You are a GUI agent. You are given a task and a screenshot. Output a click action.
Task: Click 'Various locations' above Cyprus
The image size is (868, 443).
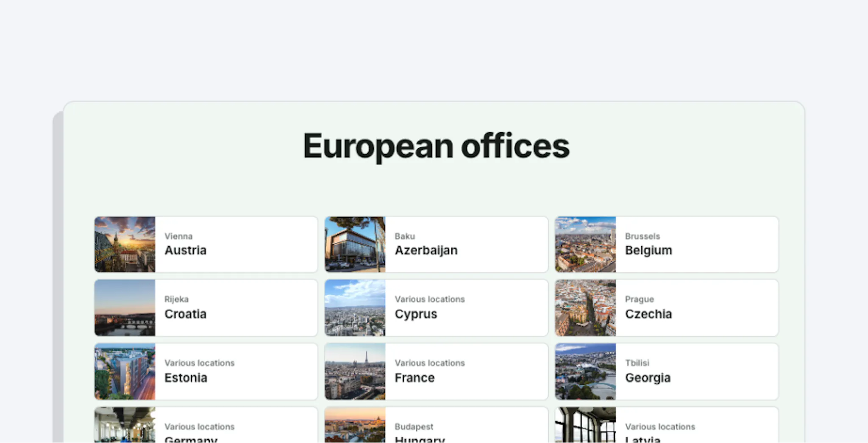click(430, 299)
